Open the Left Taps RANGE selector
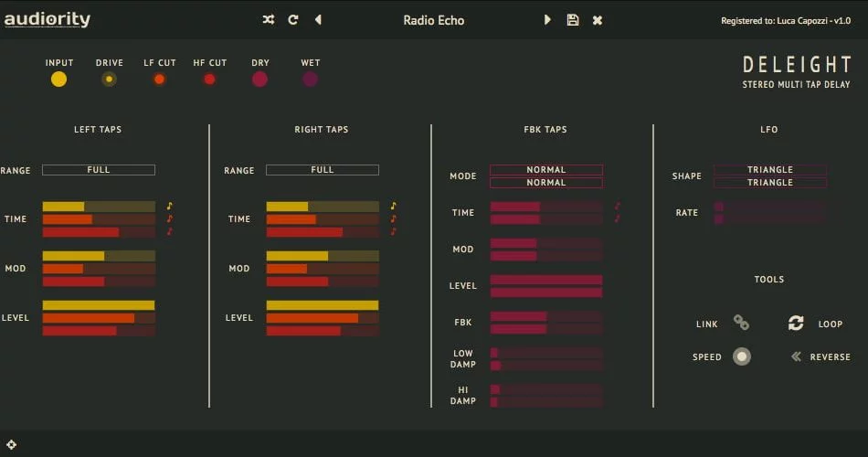The width and height of the screenshot is (868, 457). click(99, 170)
